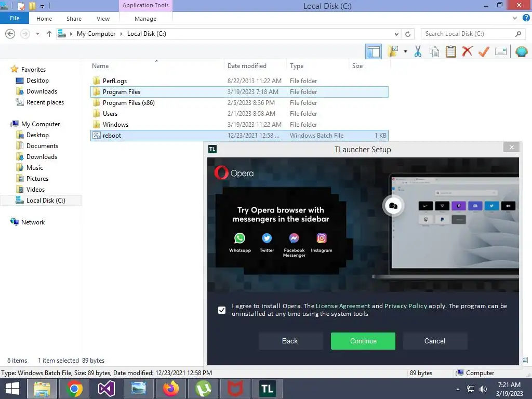Select the PerfLogs folder
The image size is (532, 399).
[239, 81]
